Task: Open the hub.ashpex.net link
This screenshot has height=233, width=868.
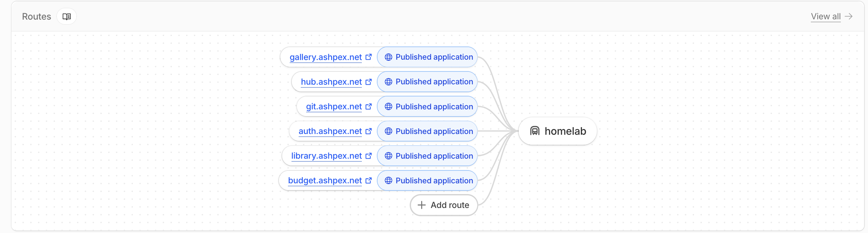Action: (331, 82)
